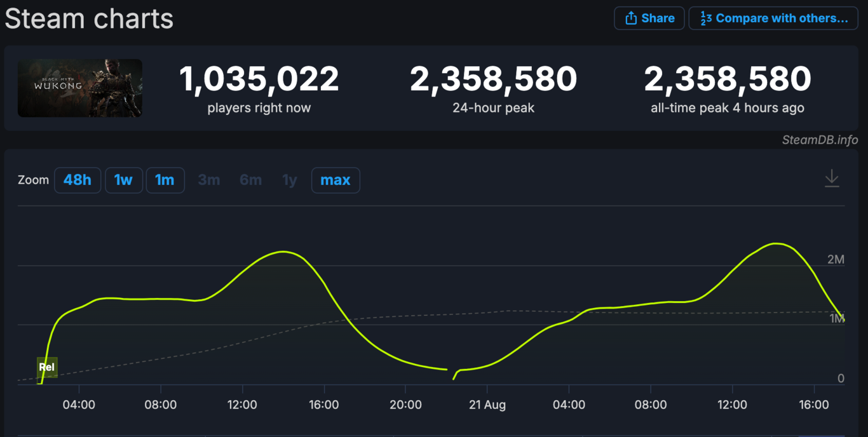The width and height of the screenshot is (868, 437).
Task: Click the Rel release marker on the chart
Action: tap(46, 367)
